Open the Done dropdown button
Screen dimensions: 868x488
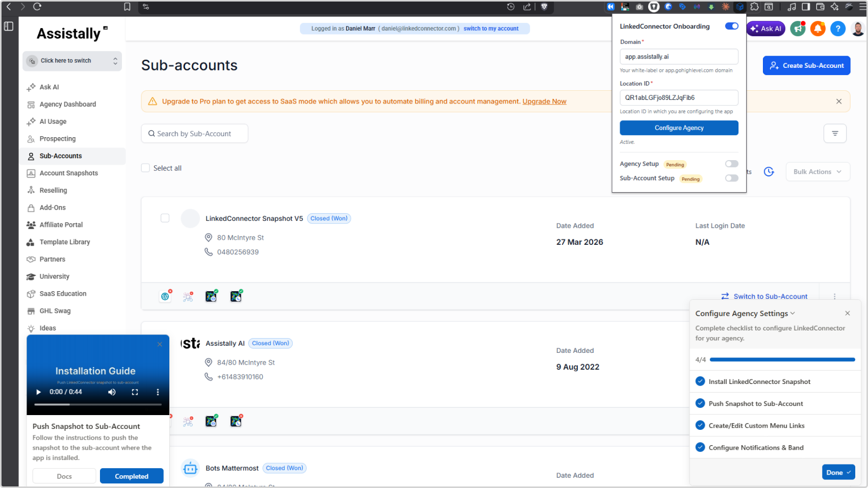(838, 472)
